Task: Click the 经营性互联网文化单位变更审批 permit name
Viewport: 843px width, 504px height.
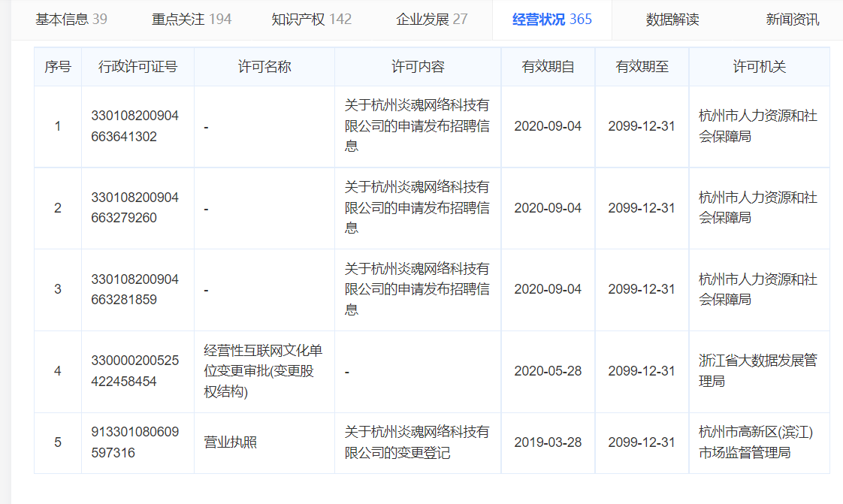Action: coord(263,371)
